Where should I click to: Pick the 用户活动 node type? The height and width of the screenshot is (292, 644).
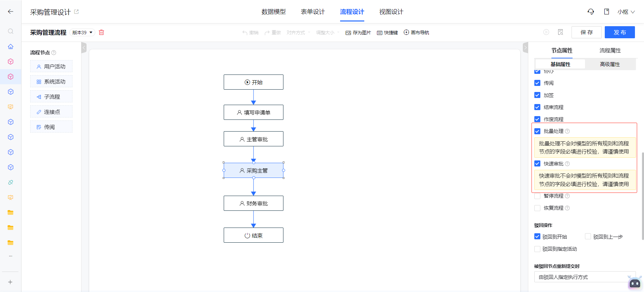pyautogui.click(x=51, y=66)
